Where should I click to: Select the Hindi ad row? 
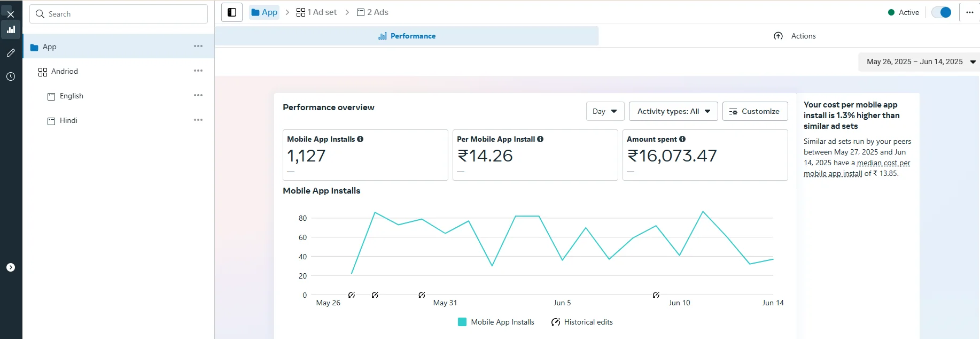point(119,120)
